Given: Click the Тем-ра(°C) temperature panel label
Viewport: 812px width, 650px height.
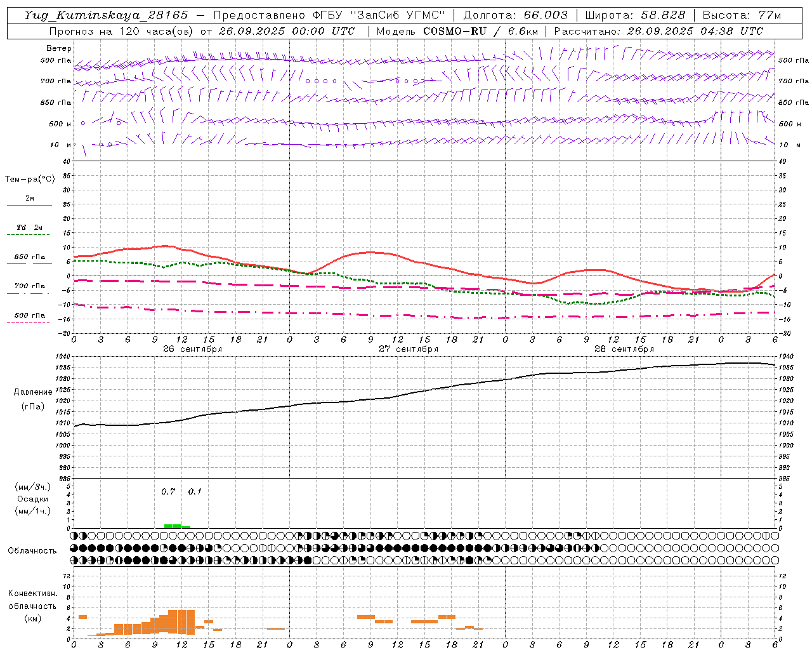Looking at the screenshot, I should coord(30,180).
